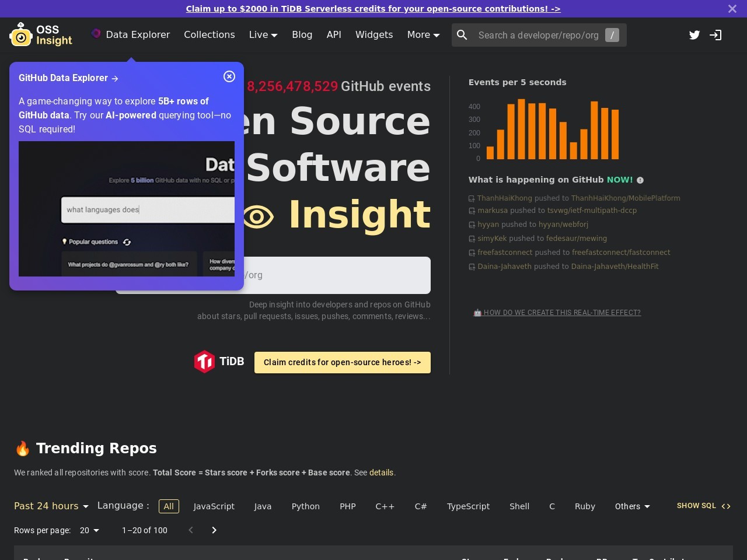The height and width of the screenshot is (560, 747).
Task: Open the rows per page dropdown
Action: (x=89, y=530)
